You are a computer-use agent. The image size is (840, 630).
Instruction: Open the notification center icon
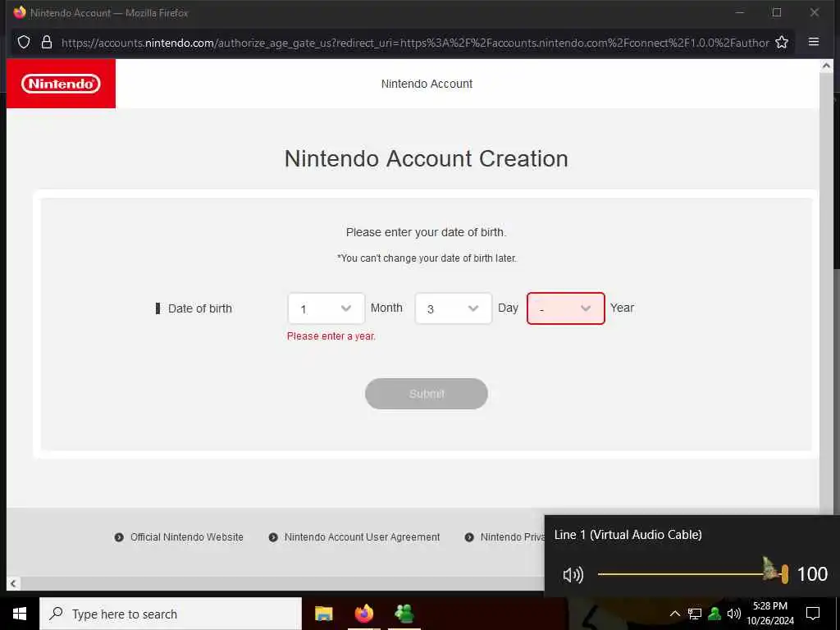coord(813,614)
